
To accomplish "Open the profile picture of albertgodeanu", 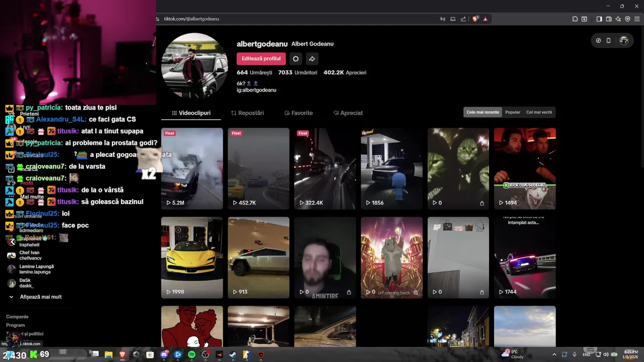I will pos(194,66).
